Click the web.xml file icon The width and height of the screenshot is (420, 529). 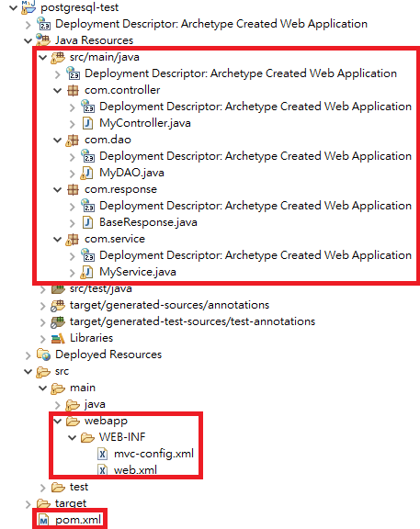102,470
